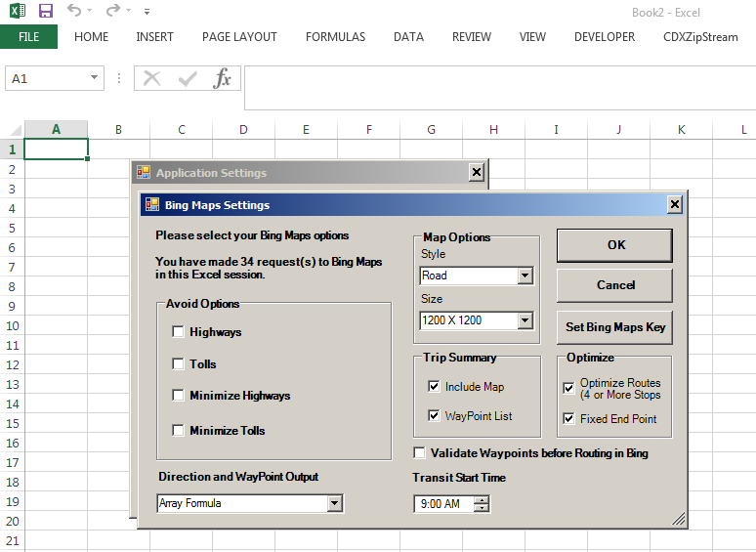
Task: Open the Customize Quick Access Toolbar arrow
Action: point(147,11)
